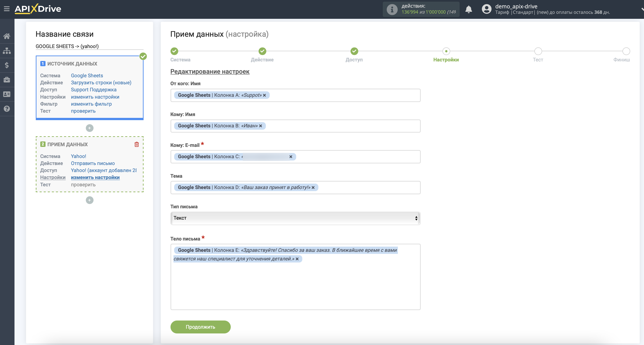Remove the Колонка A «Suppot» tag
Screen dimensions: 644x345
[x=264, y=95]
